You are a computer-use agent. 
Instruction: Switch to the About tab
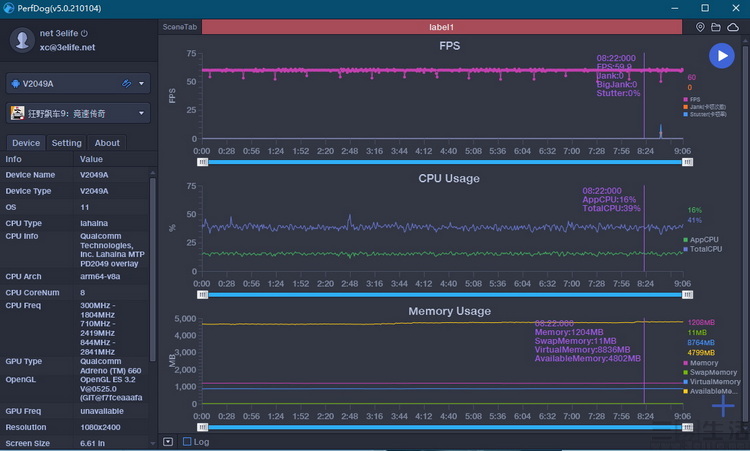click(107, 143)
